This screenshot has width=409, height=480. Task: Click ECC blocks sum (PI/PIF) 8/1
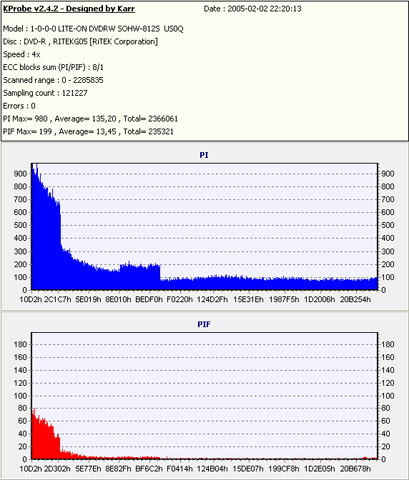pyautogui.click(x=53, y=67)
